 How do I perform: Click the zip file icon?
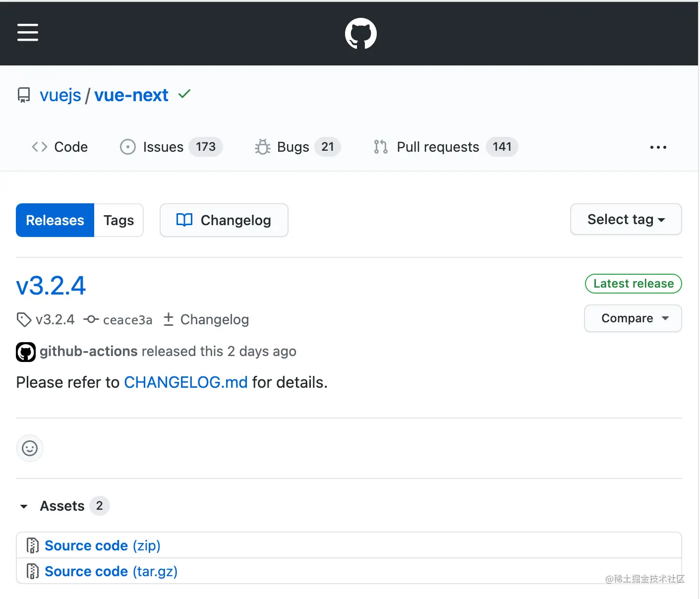32,545
